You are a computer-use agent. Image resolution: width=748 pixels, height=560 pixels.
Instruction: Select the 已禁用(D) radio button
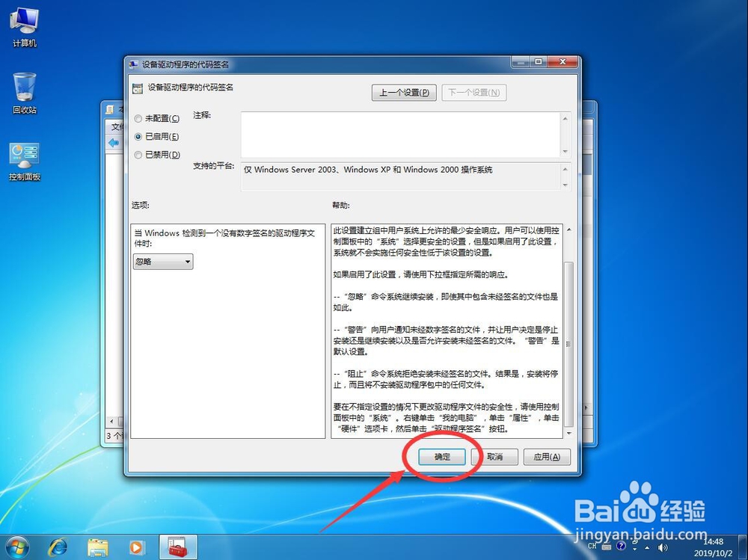tap(138, 155)
